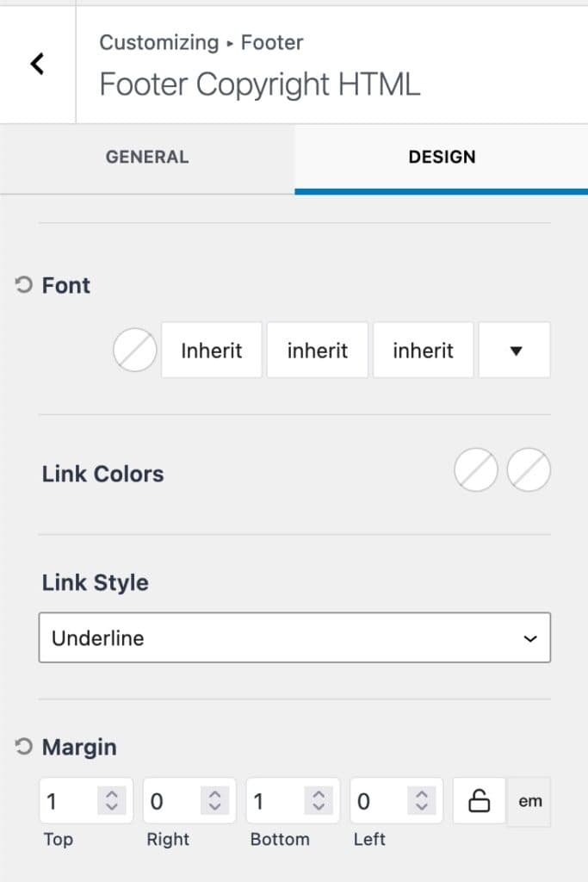The image size is (588, 882).
Task: Click the Left margin input field
Action: 370,801
